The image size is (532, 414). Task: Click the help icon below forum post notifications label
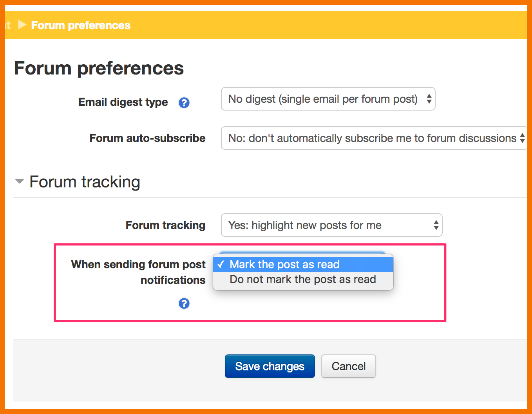click(184, 303)
